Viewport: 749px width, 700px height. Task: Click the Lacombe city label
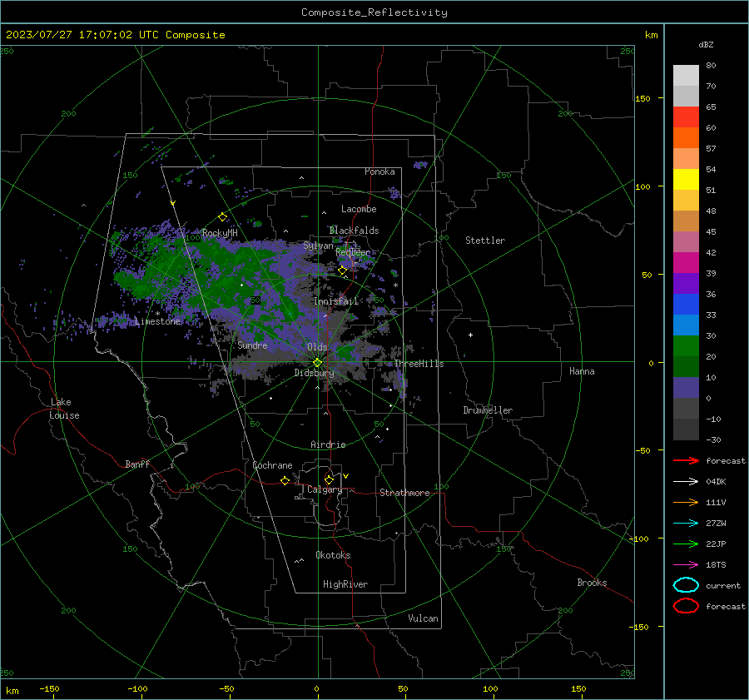[358, 209]
